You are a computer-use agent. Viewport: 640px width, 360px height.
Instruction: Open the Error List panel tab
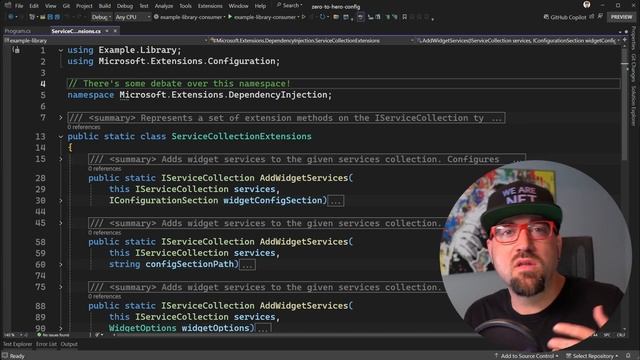coord(46,344)
